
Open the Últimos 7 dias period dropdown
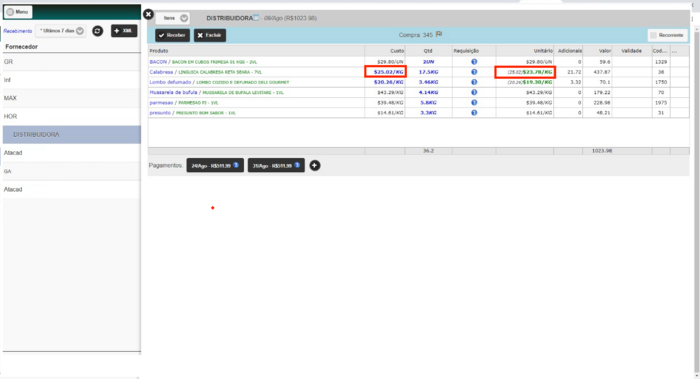[61, 31]
